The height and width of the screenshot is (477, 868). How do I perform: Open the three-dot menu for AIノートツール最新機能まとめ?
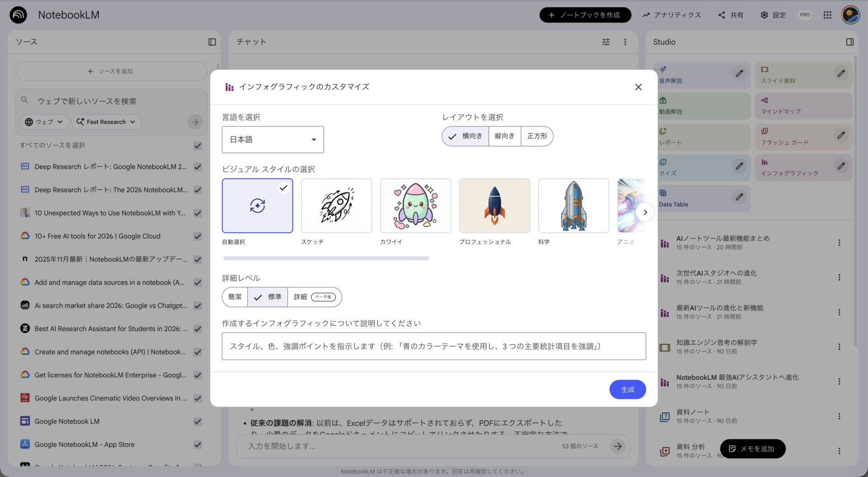(x=840, y=242)
